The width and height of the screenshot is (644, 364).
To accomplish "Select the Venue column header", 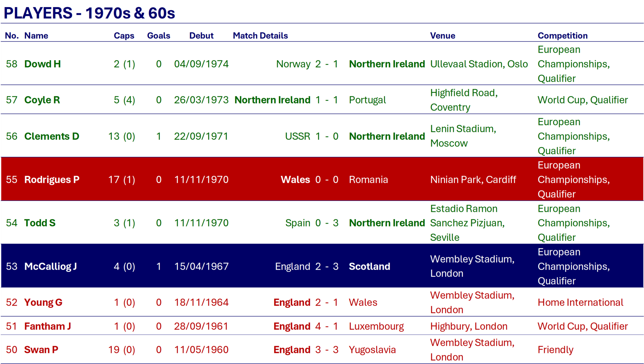I will point(442,36).
